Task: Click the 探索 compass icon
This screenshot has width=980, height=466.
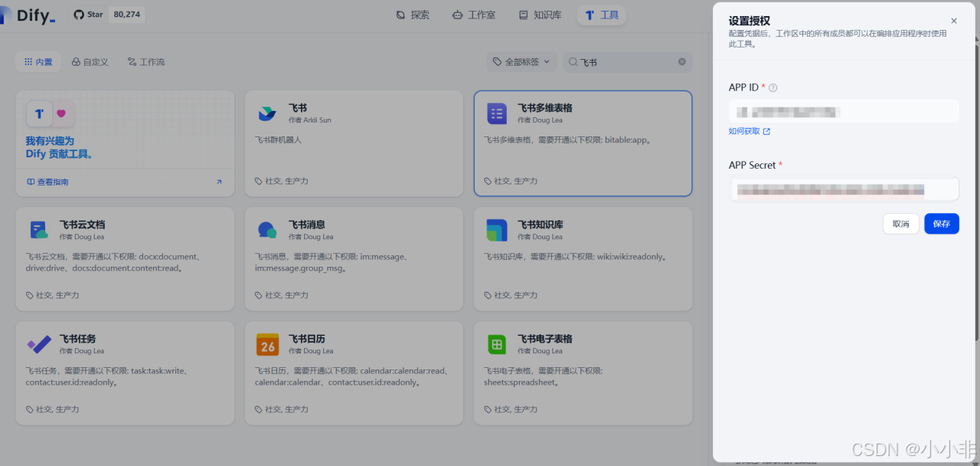Action: (400, 15)
